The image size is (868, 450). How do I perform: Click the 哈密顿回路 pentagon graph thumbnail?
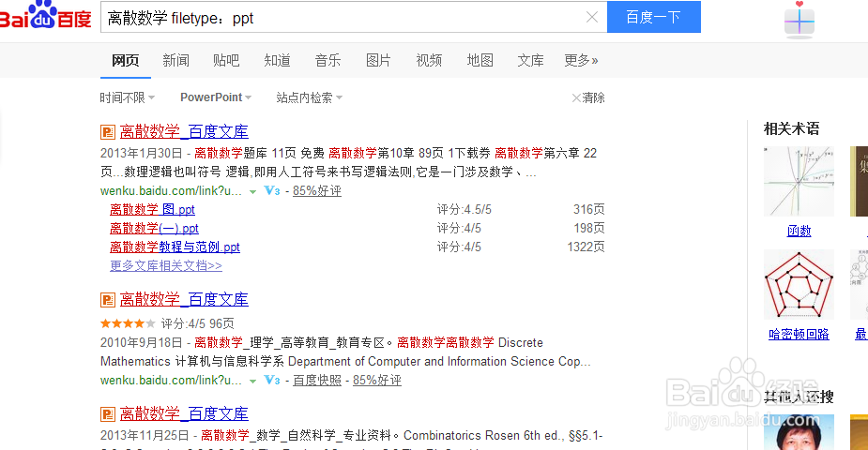pos(799,285)
